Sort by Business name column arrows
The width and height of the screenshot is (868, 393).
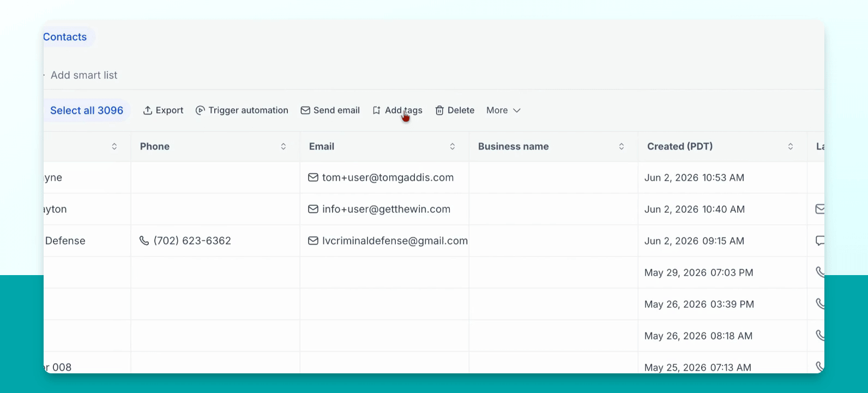622,146
